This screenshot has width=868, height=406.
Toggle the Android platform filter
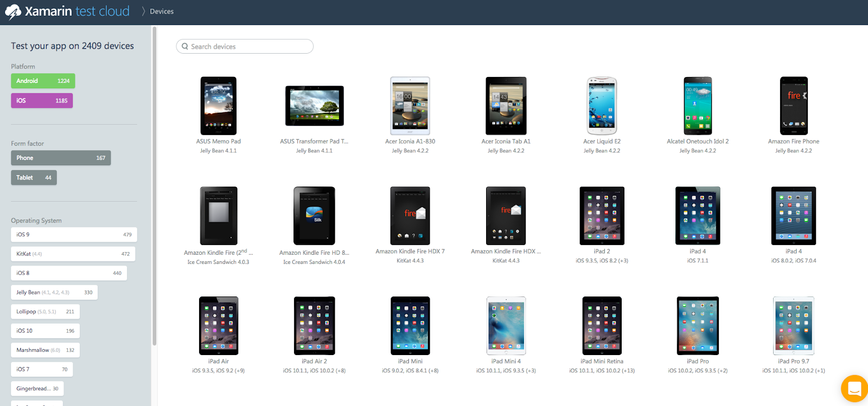43,81
